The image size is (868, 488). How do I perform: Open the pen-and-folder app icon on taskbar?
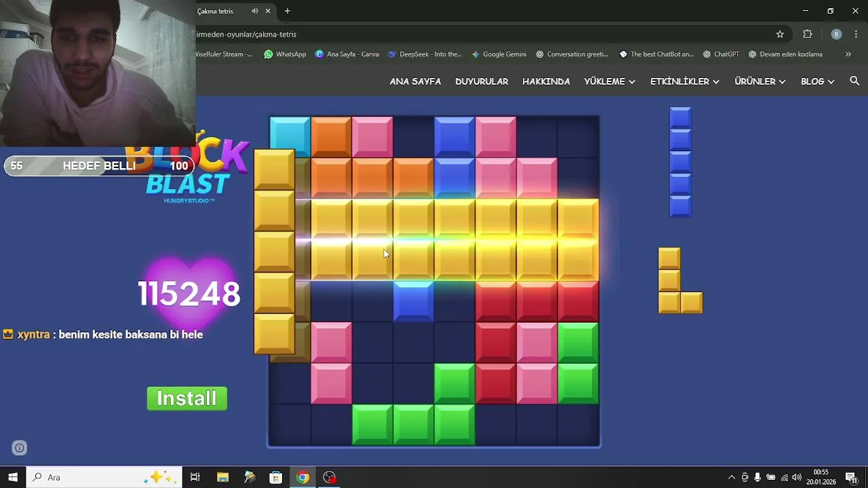[x=250, y=477]
